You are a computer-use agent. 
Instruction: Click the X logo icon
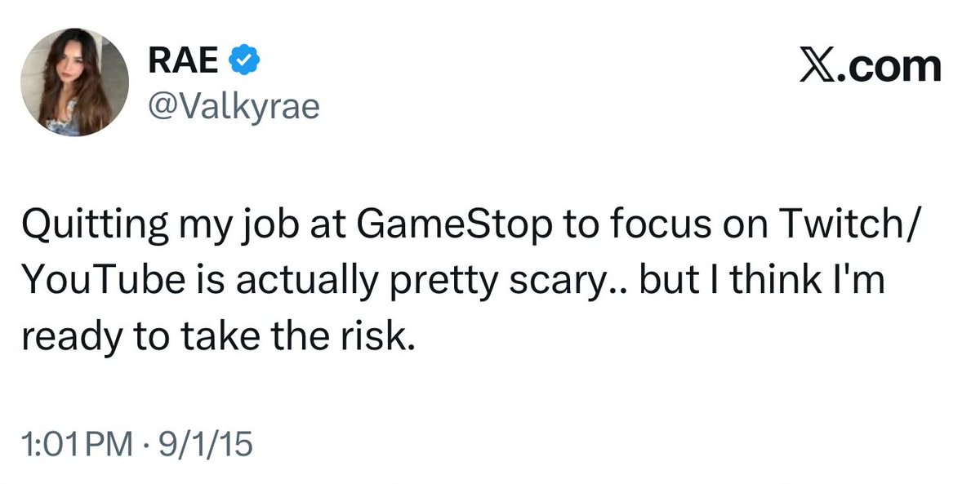click(817, 67)
